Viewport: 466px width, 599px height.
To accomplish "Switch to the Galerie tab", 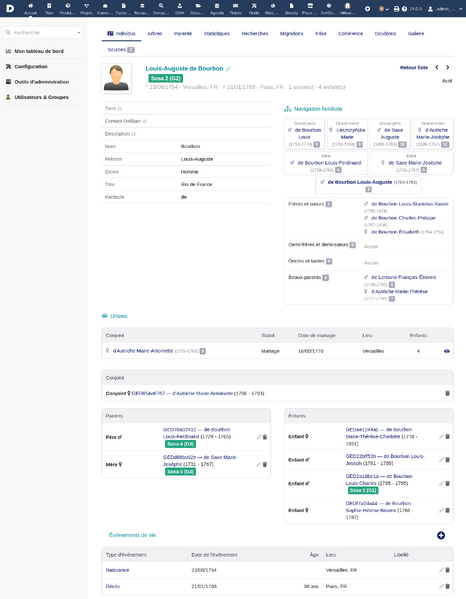I will click(416, 34).
